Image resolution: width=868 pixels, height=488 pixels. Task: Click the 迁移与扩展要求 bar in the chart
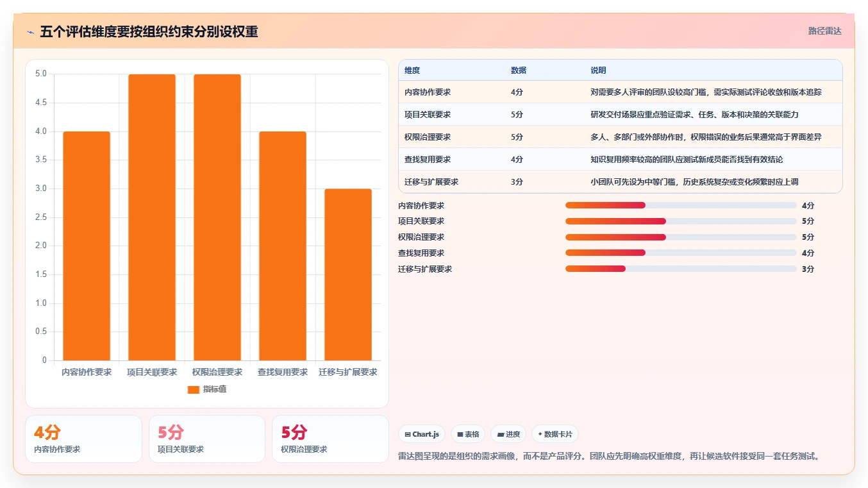coord(348,274)
